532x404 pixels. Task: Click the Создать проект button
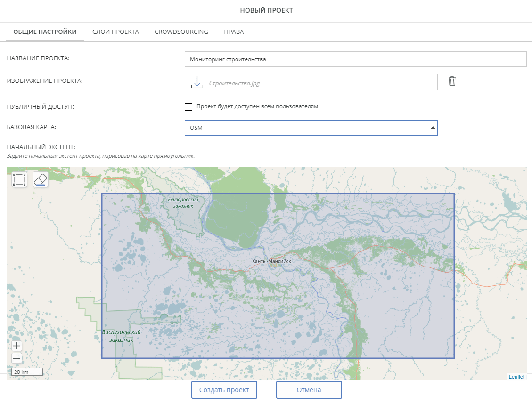click(224, 390)
